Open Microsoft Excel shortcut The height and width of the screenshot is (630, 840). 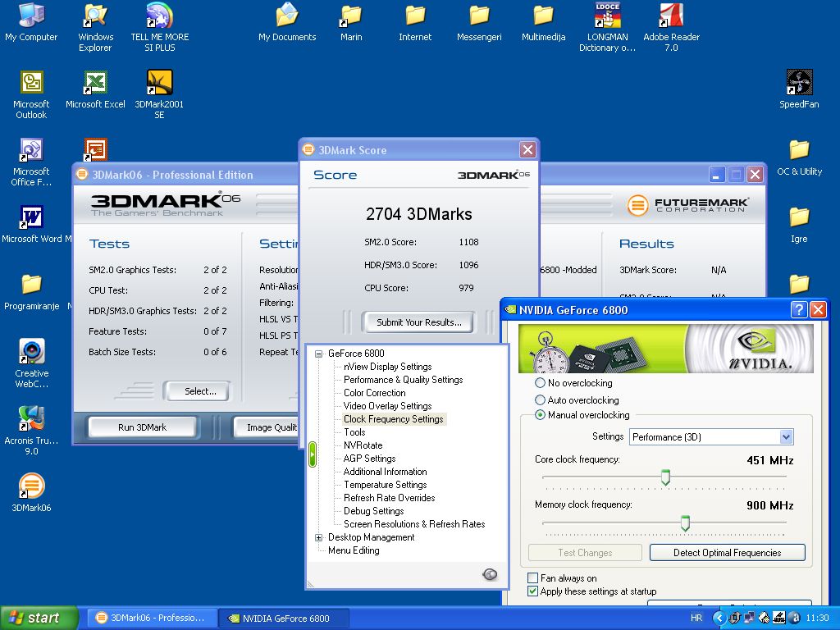(x=95, y=90)
